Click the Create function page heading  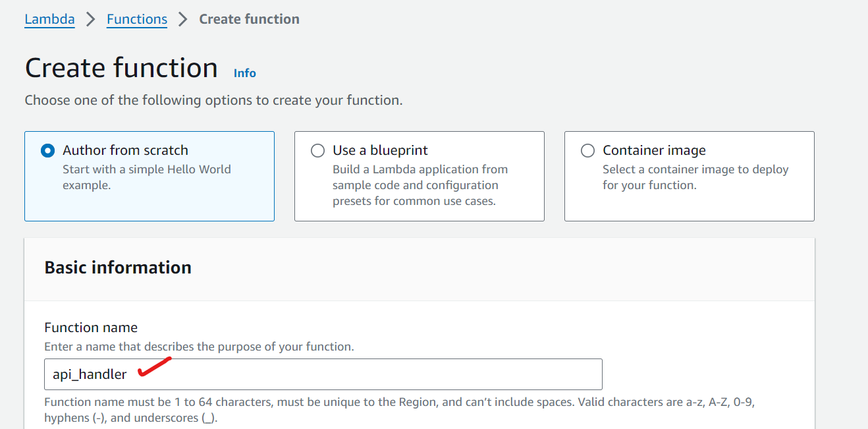click(x=121, y=68)
